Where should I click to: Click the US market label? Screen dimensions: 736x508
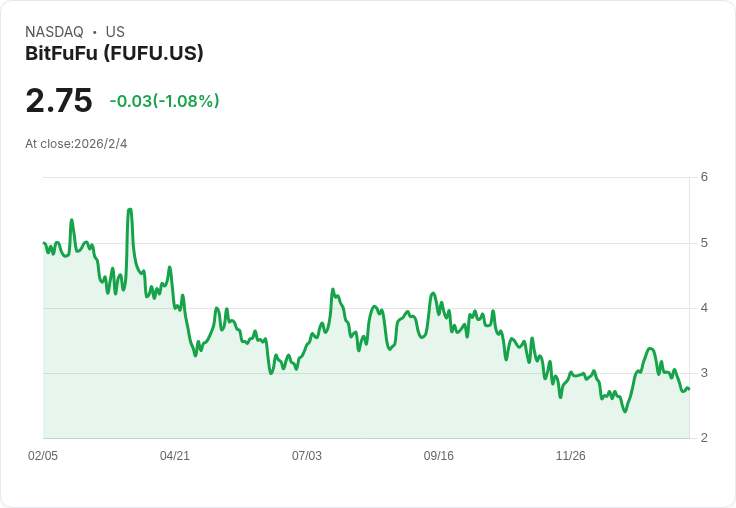pos(115,32)
